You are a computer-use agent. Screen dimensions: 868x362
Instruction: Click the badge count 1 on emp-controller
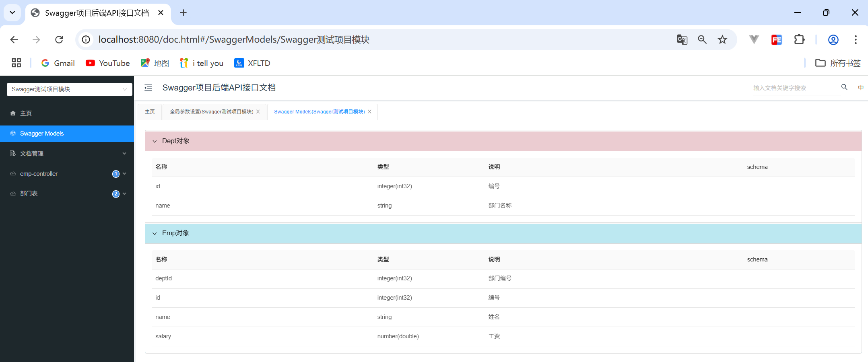point(116,174)
